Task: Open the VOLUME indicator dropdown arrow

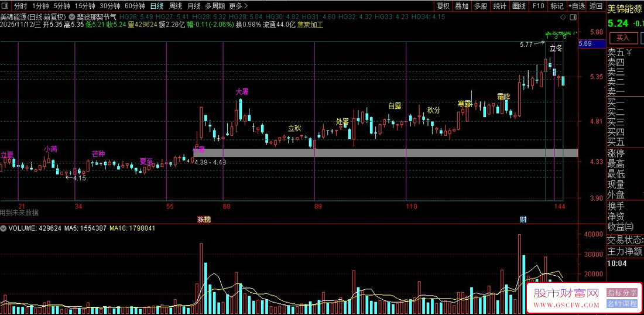Action: pos(4,228)
